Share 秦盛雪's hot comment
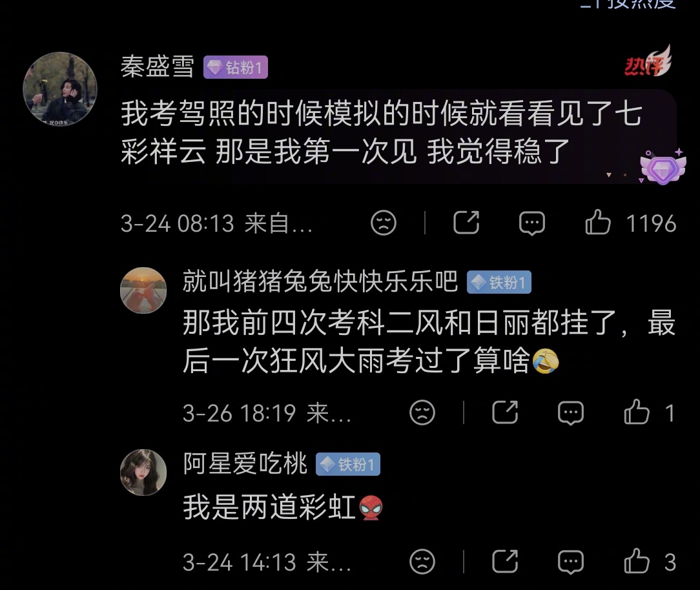The height and width of the screenshot is (590, 700). click(x=466, y=222)
